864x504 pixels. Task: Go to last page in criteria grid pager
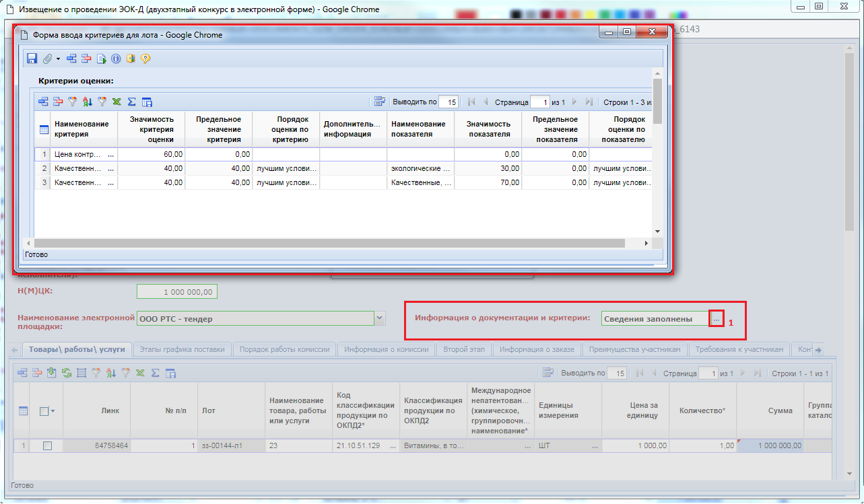(589, 102)
